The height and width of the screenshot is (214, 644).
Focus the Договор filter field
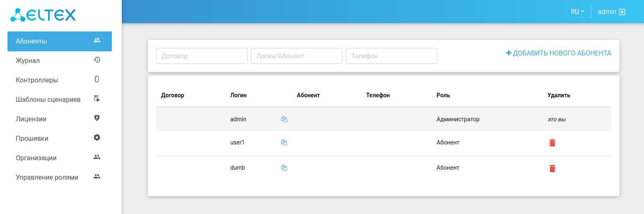point(202,56)
